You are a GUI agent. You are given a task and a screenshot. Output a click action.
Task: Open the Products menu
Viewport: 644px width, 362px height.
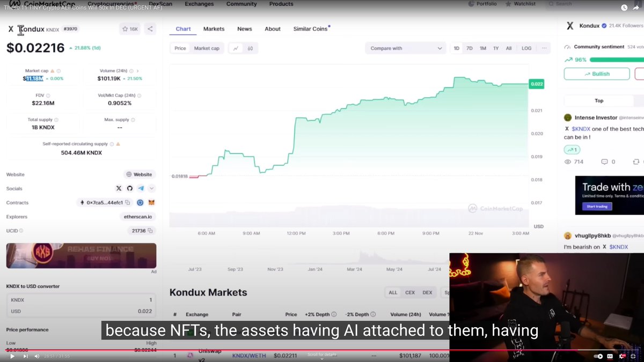[281, 4]
